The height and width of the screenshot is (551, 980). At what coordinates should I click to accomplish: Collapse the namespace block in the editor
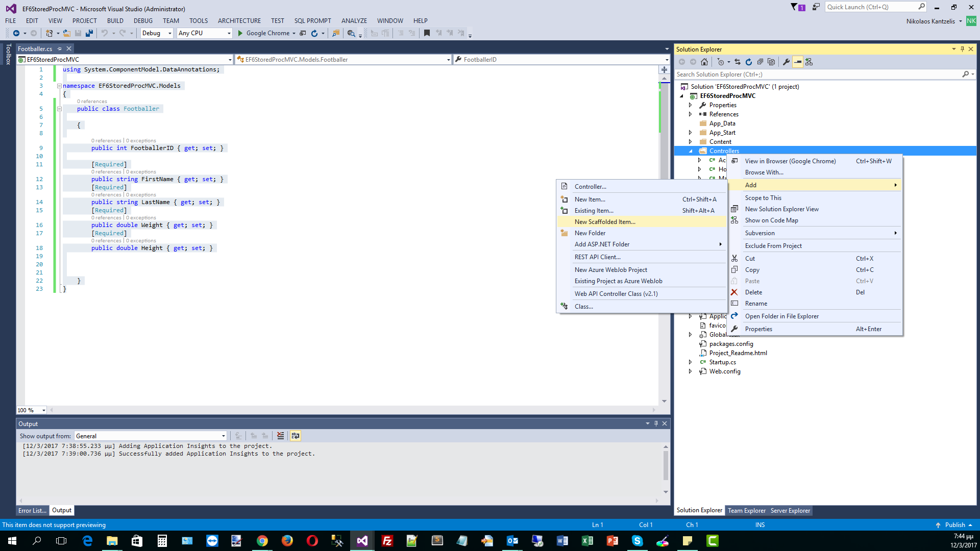(x=59, y=86)
